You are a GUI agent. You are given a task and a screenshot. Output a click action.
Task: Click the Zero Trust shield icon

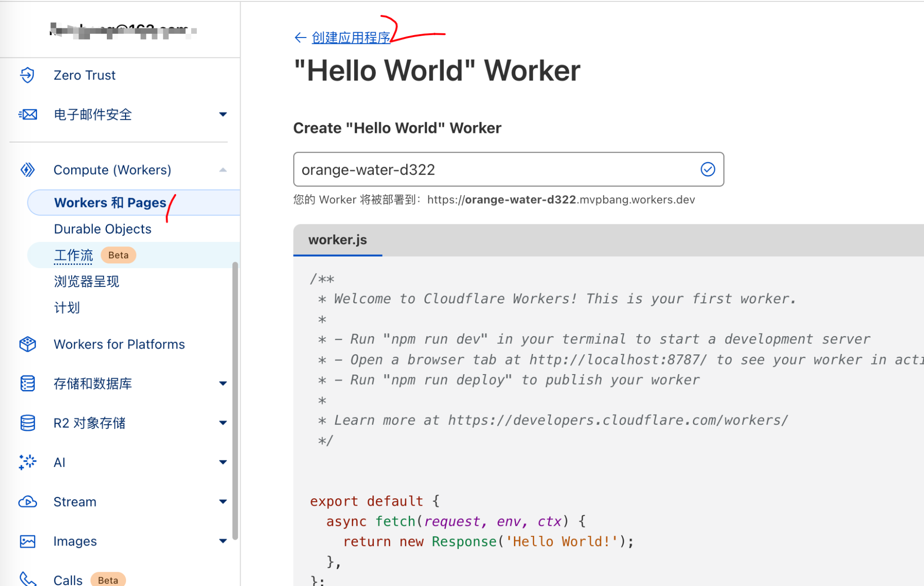(x=27, y=75)
